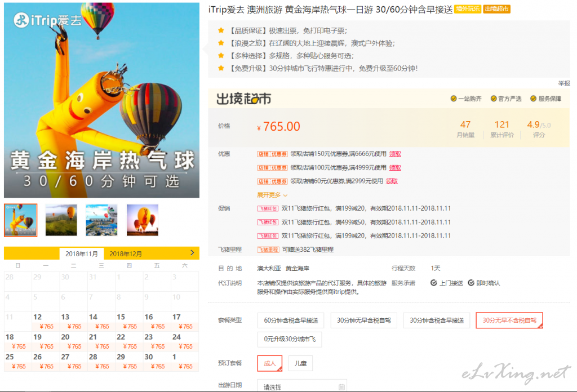Go to next month with the calendar arrow
The width and height of the screenshot is (577, 392).
coord(192,253)
